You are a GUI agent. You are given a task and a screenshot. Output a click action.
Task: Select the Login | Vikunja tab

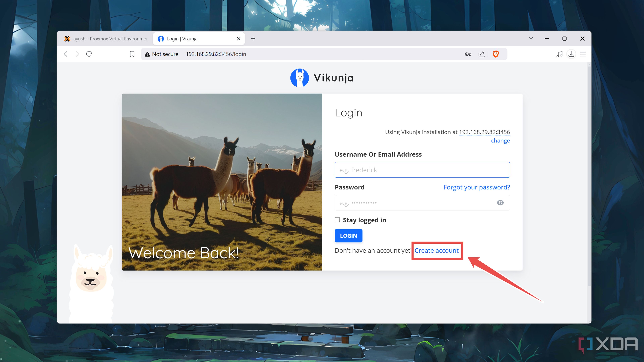point(190,39)
